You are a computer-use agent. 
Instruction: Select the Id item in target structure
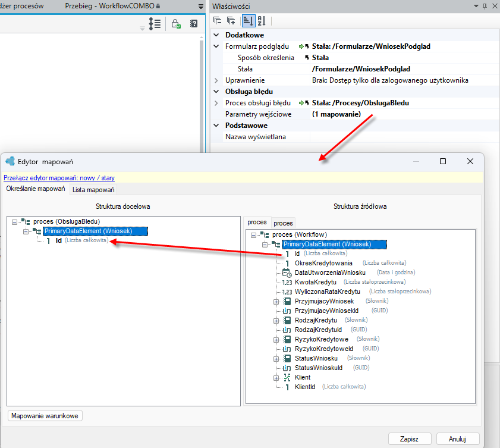click(x=59, y=240)
